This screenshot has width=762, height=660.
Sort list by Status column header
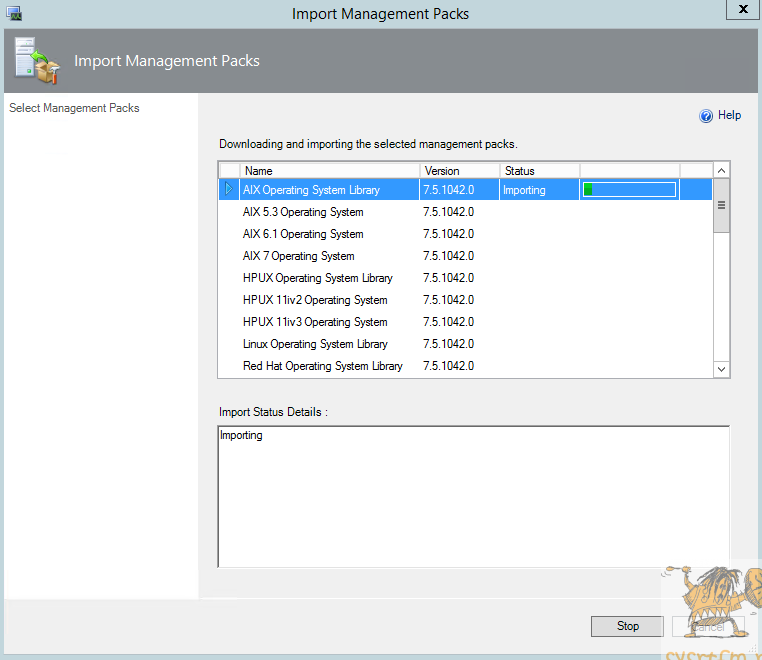(x=539, y=171)
